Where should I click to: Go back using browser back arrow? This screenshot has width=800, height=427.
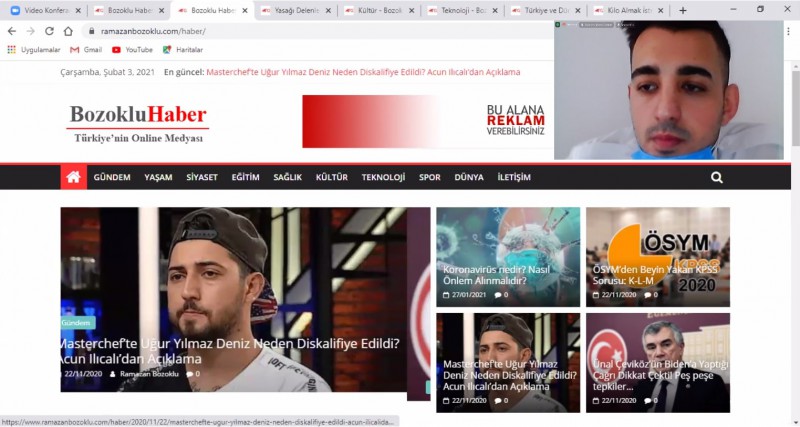tap(12, 31)
